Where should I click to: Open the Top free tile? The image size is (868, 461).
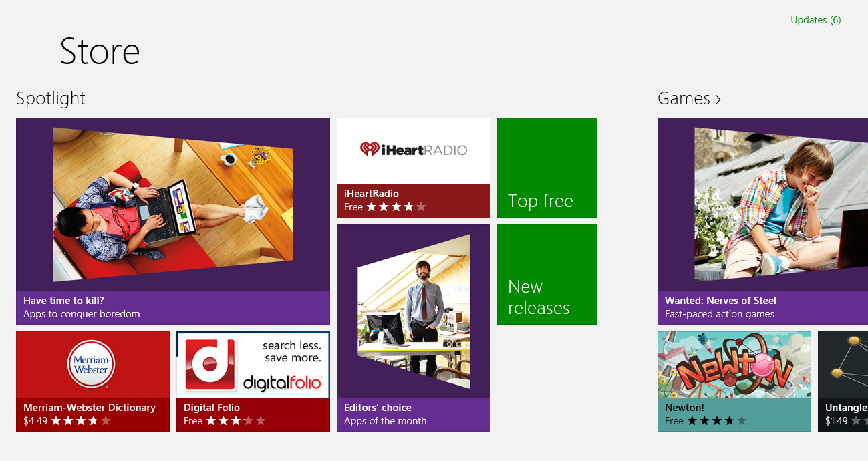[547, 168]
